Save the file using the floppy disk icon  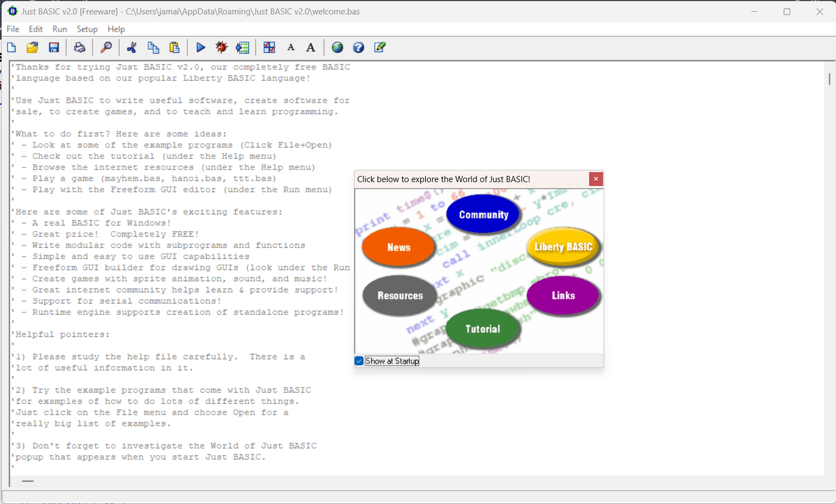[54, 47]
